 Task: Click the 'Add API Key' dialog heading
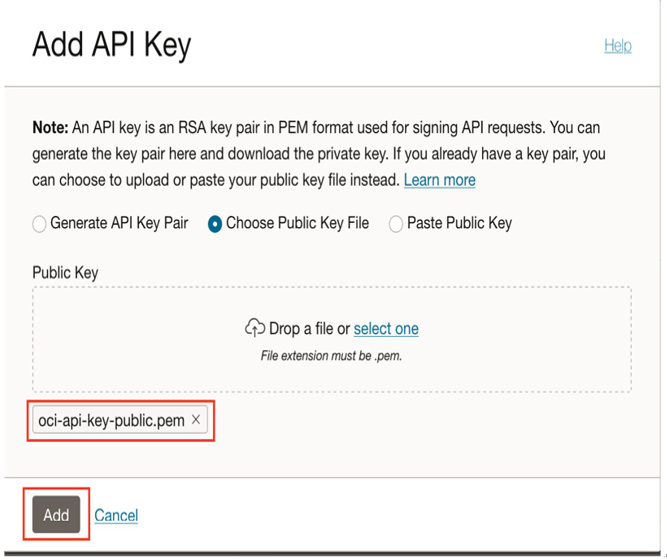pyautogui.click(x=112, y=45)
